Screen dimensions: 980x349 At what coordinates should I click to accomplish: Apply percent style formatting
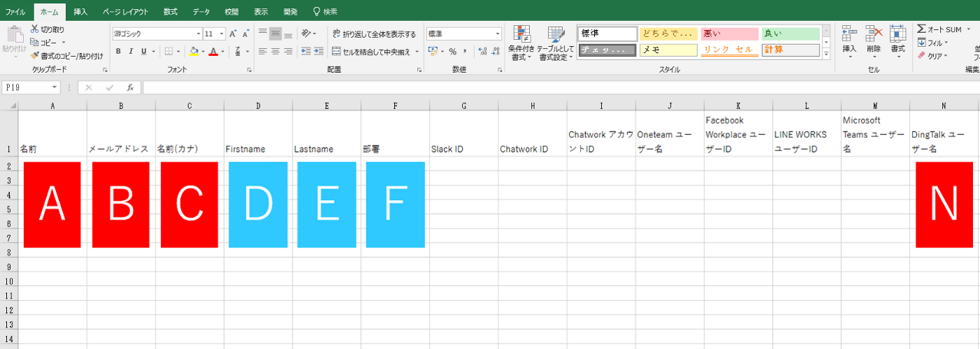coord(453,51)
